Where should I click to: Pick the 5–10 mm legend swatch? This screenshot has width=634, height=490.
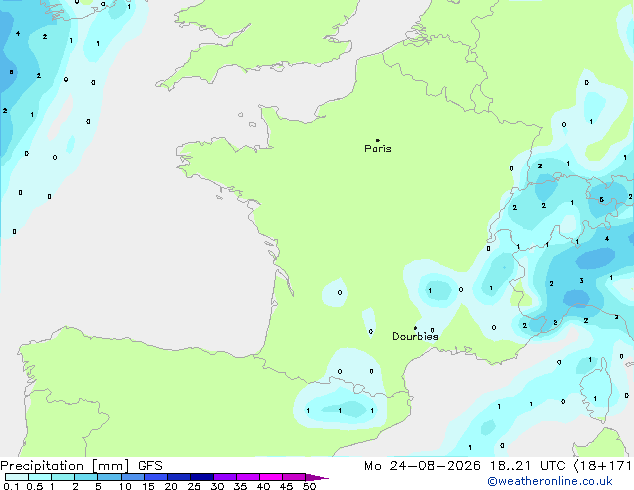point(109,477)
